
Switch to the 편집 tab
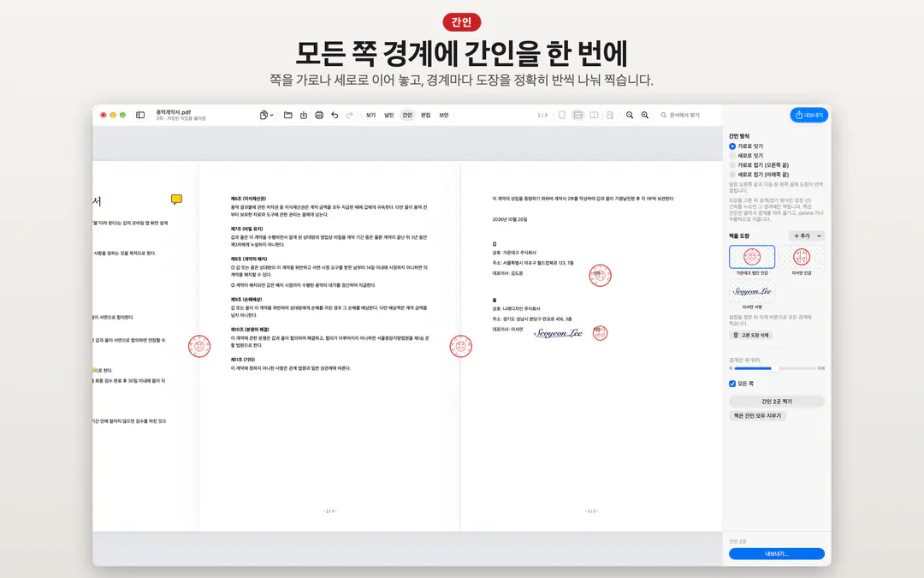pyautogui.click(x=425, y=115)
